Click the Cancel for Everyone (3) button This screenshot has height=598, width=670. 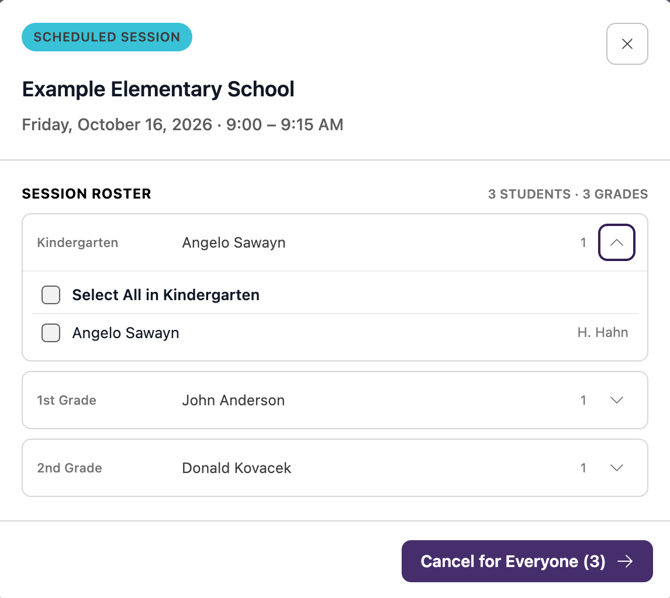pyautogui.click(x=527, y=561)
